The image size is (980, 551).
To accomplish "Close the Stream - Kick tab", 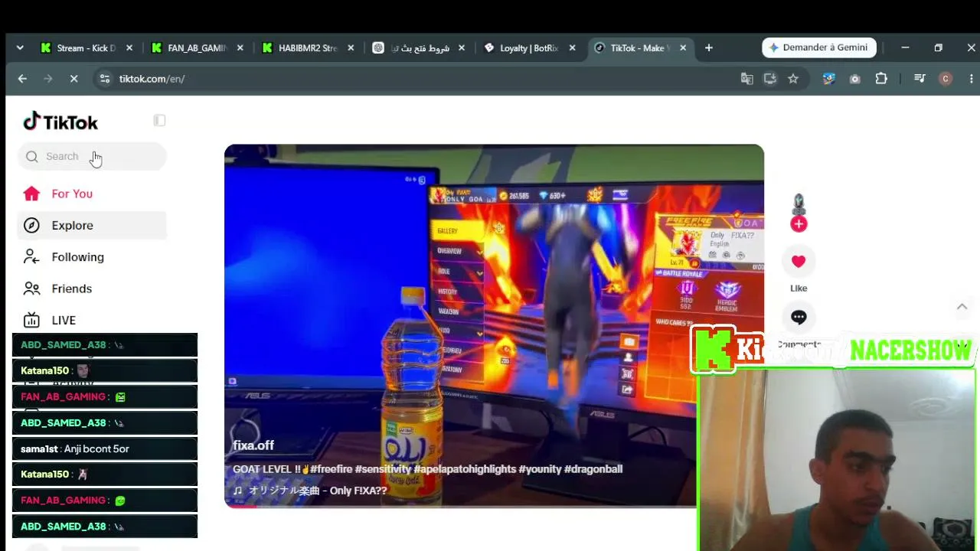I will (129, 47).
